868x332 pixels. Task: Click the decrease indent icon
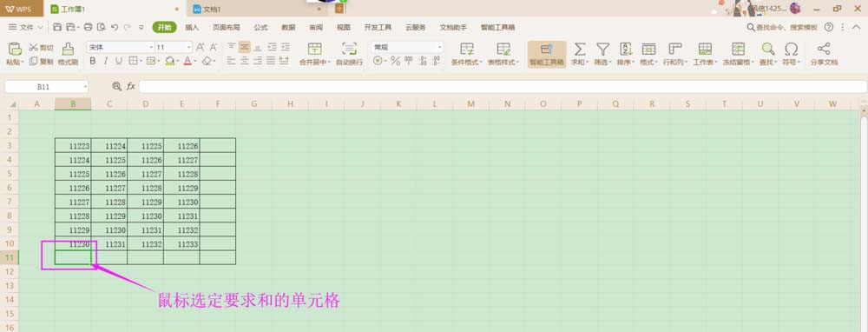(x=272, y=48)
